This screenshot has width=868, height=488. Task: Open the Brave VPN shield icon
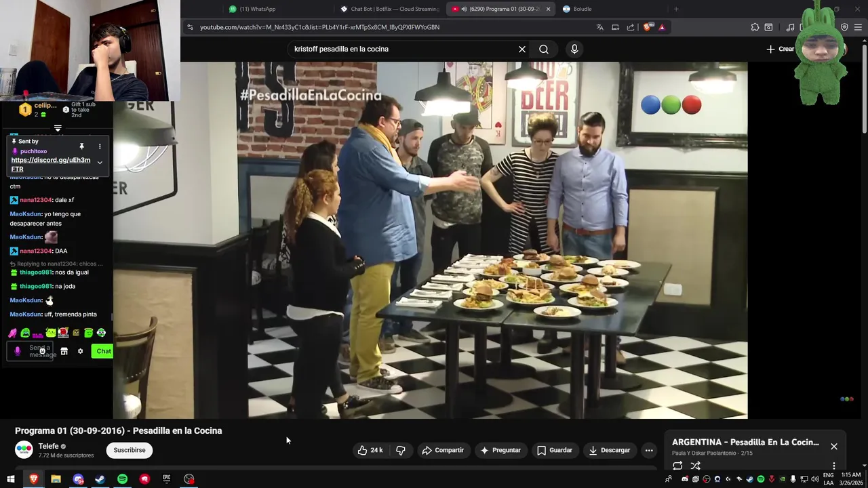pyautogui.click(x=844, y=27)
